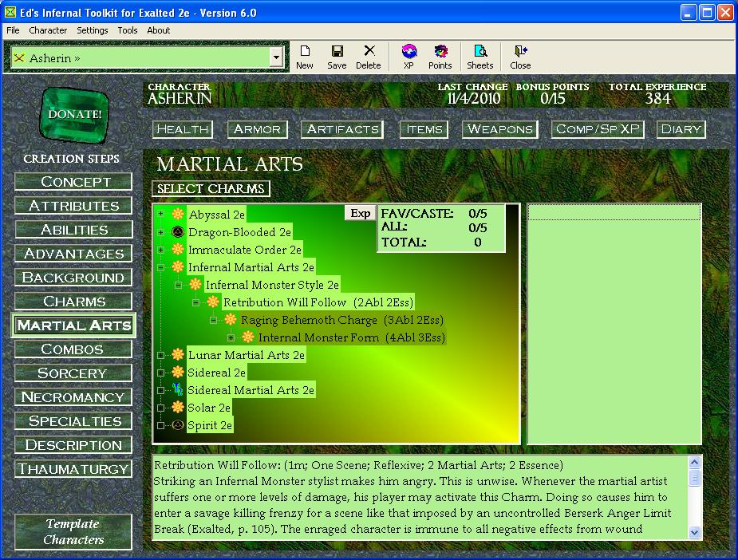This screenshot has height=560, width=738.
Task: Open the Diary button
Action: [x=681, y=129]
